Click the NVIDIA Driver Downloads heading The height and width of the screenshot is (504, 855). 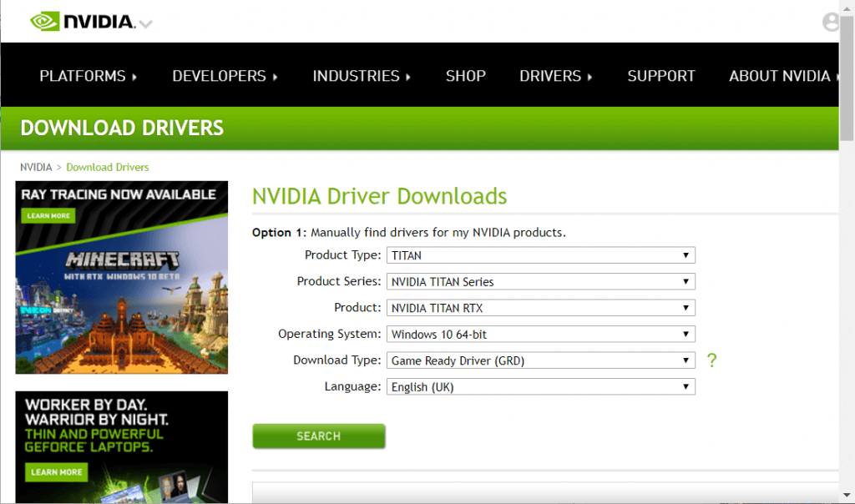[x=380, y=196]
